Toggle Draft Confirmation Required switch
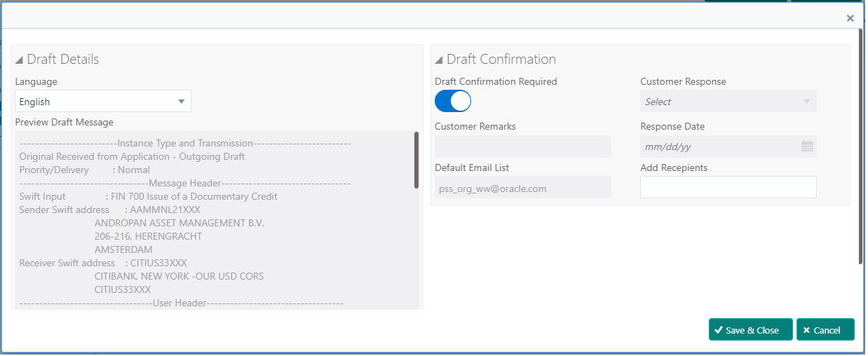The height and width of the screenshot is (356, 868). (453, 101)
